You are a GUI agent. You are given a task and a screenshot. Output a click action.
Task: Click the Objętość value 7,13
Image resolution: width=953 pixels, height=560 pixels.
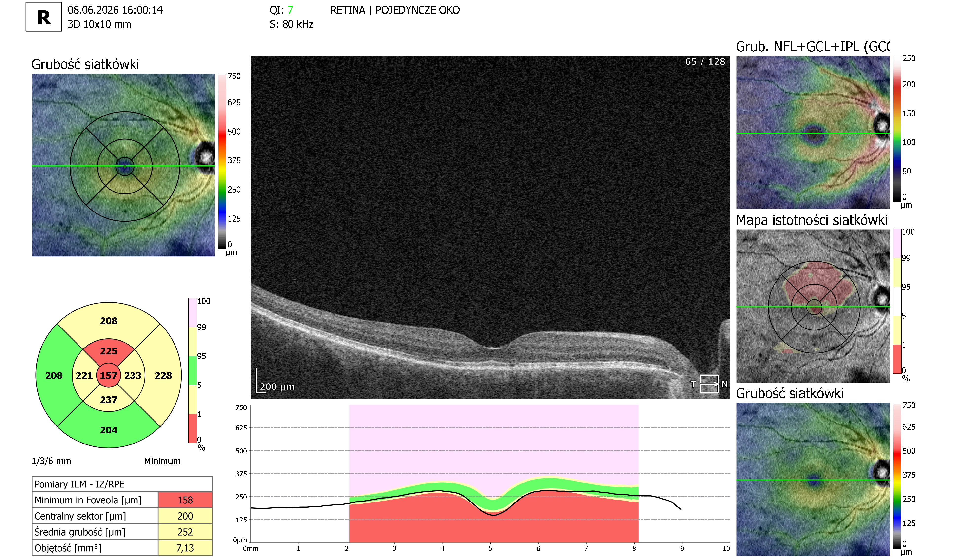point(185,547)
